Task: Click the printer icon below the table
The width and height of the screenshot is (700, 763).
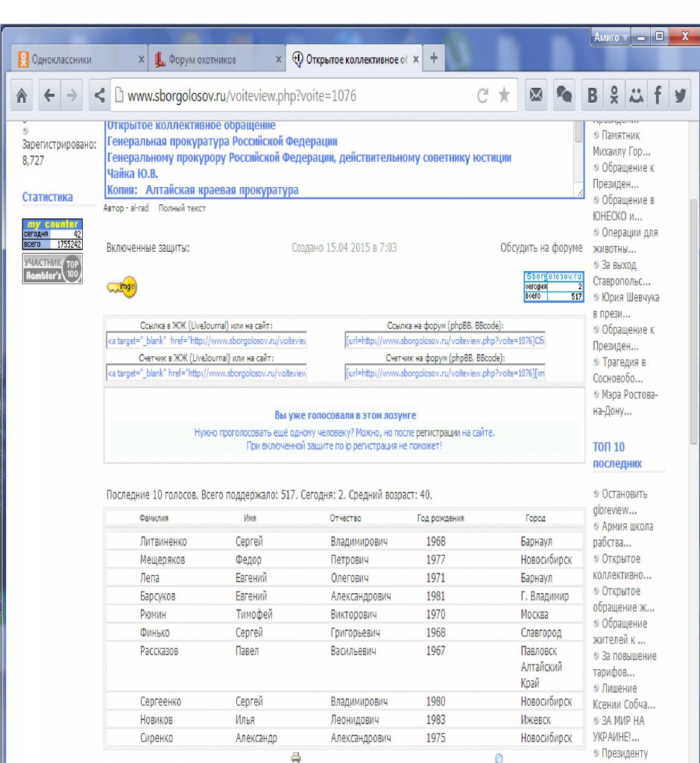Action: pos(296,757)
